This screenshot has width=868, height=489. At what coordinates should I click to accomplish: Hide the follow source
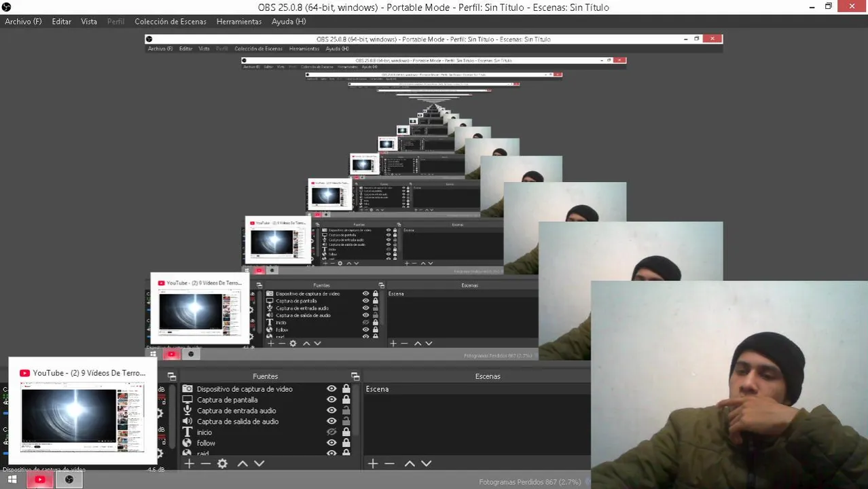(x=331, y=443)
